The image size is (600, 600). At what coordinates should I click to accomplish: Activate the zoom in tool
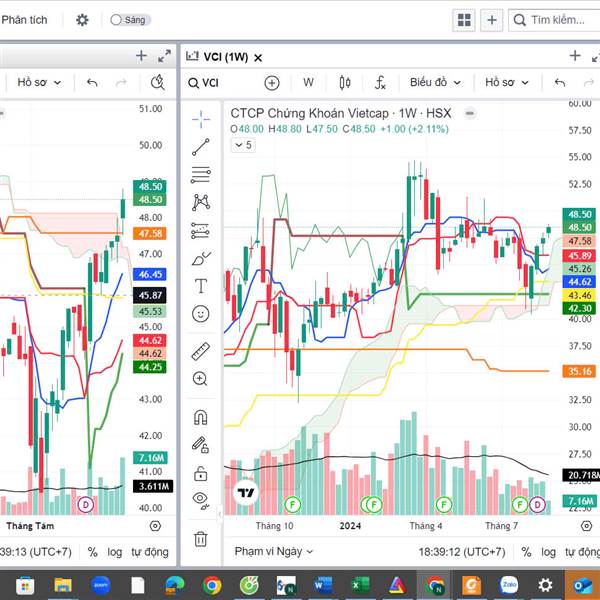200,378
